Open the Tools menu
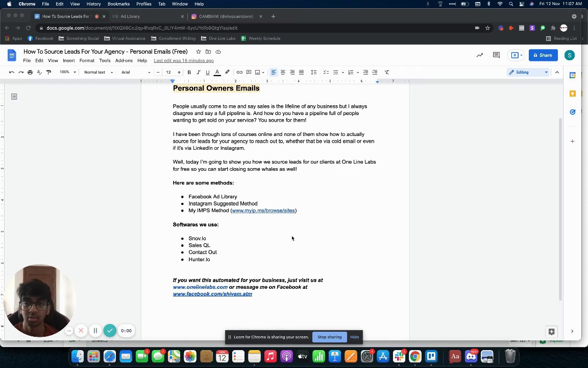 (105, 60)
